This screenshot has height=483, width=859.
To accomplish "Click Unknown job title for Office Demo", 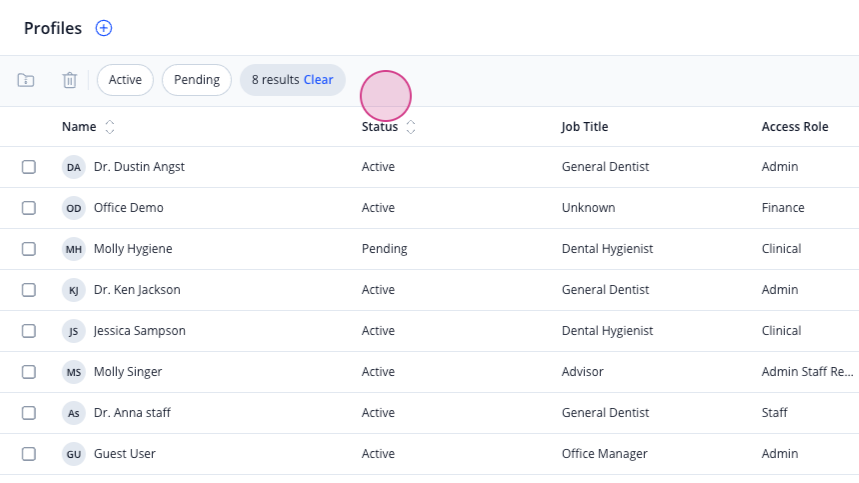I will coord(588,208).
